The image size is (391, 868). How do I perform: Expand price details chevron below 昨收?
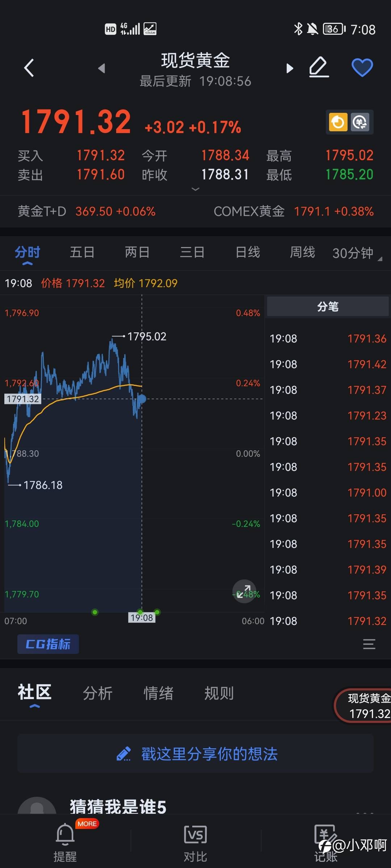[x=195, y=189]
